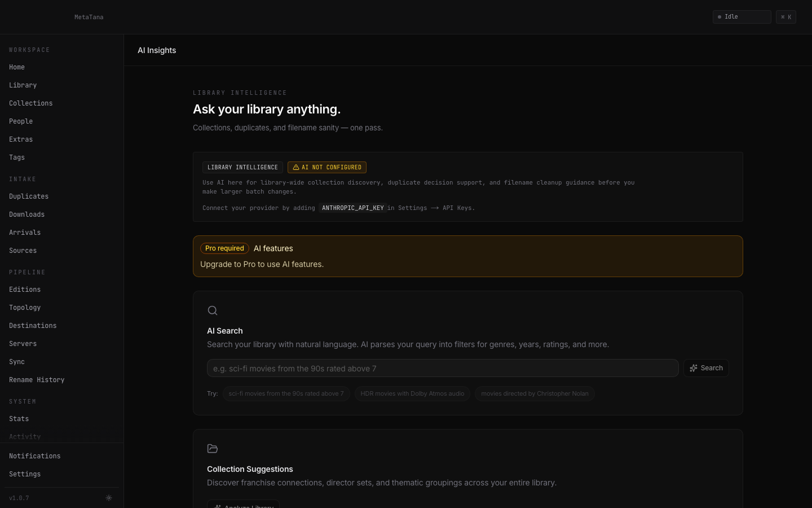Open Servers in the sidebar

(x=23, y=344)
